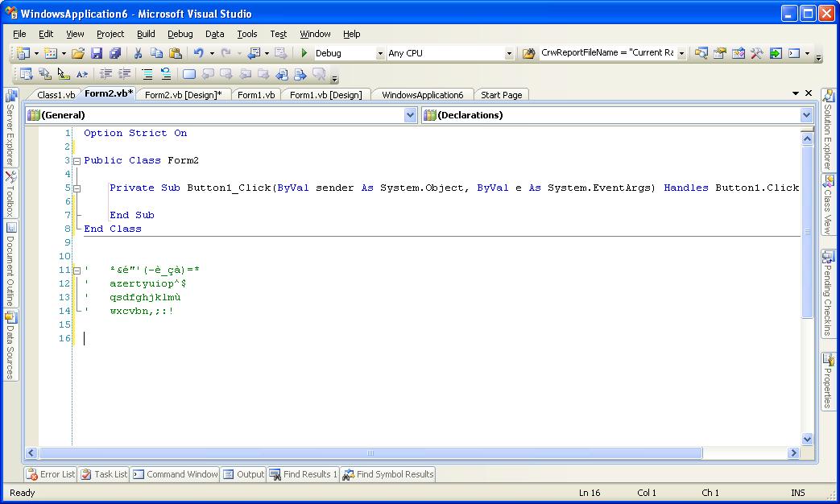Screen dimensions: 840x504
Task: Open the active files list dropdown arrow
Action: click(796, 93)
